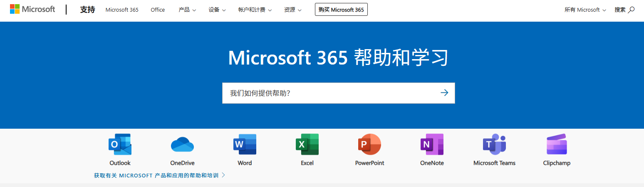Screen dimensions: 644x187
Task: Go to the Microsoft 365 nav item
Action: coord(122,10)
